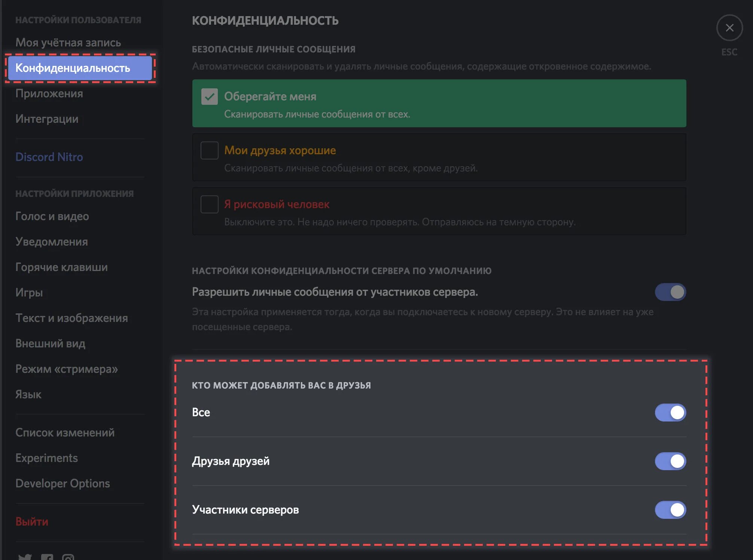The image size is (753, 560).
Task: Check the "Оберегайте меня" checkbox
Action: 210,97
